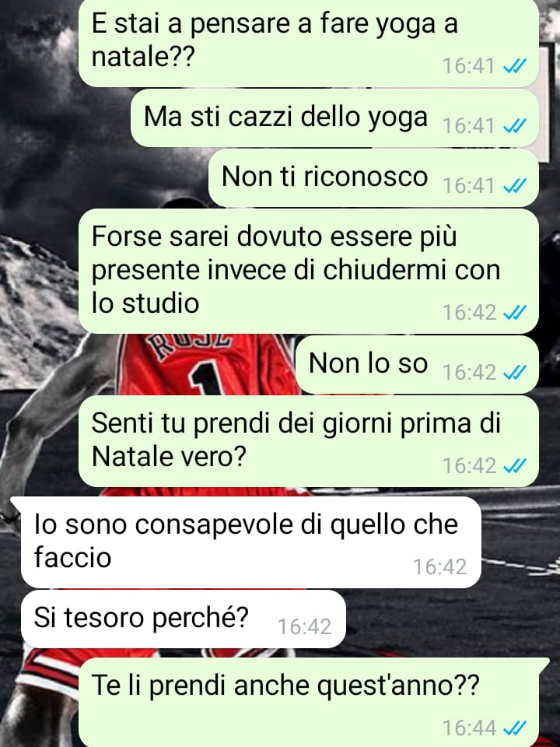560x747 pixels.
Task: Select received message 'Si tesoro perché?'
Action: point(184,619)
